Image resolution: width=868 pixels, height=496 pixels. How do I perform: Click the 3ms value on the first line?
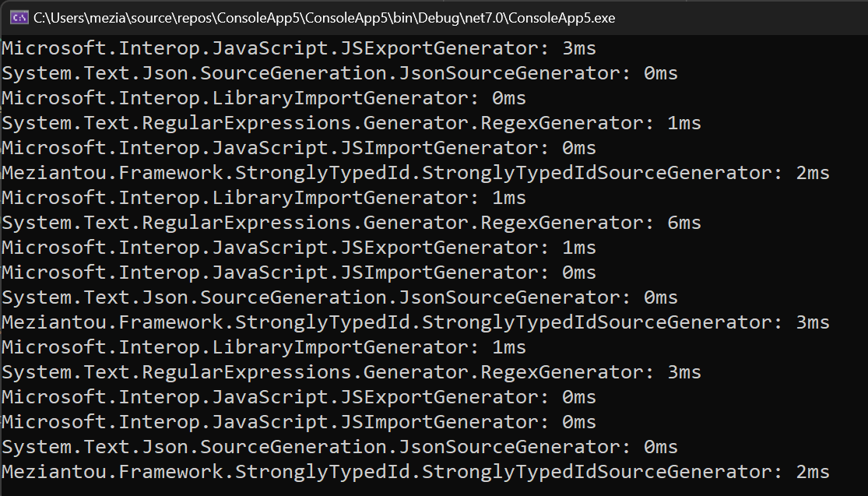(x=578, y=48)
